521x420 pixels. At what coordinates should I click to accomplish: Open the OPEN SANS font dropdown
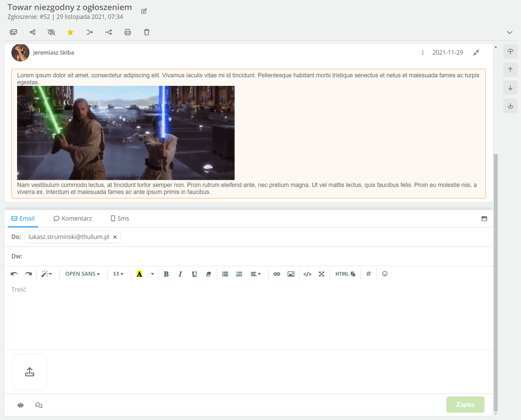(x=83, y=274)
